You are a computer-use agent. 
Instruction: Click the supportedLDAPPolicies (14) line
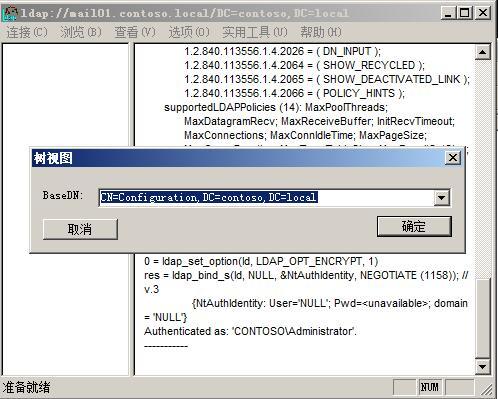click(x=276, y=107)
